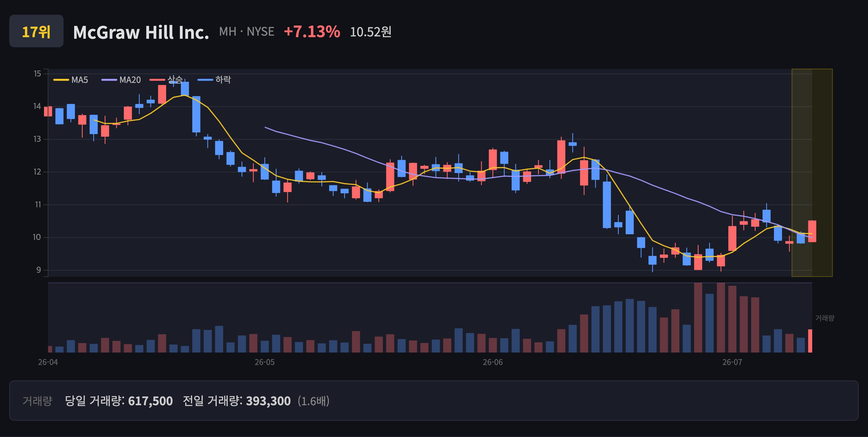Select the +7.13% change percentage
The width and height of the screenshot is (868, 437).
point(312,32)
